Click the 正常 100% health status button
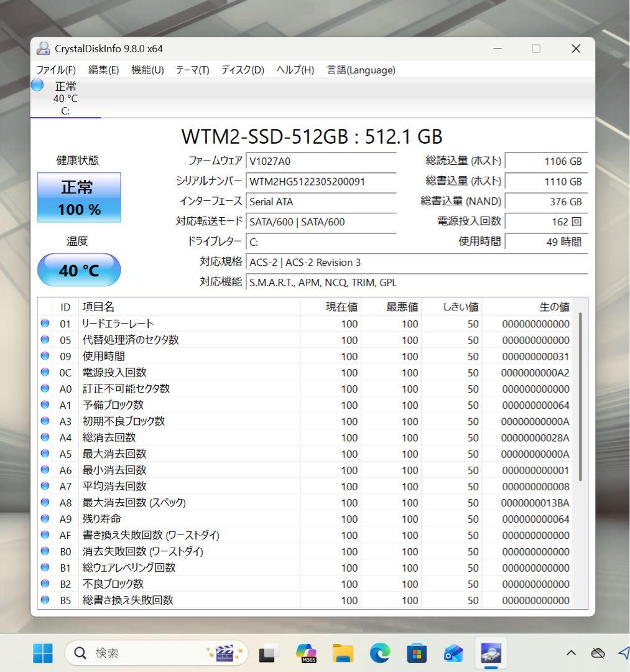630x672 pixels. [x=78, y=197]
